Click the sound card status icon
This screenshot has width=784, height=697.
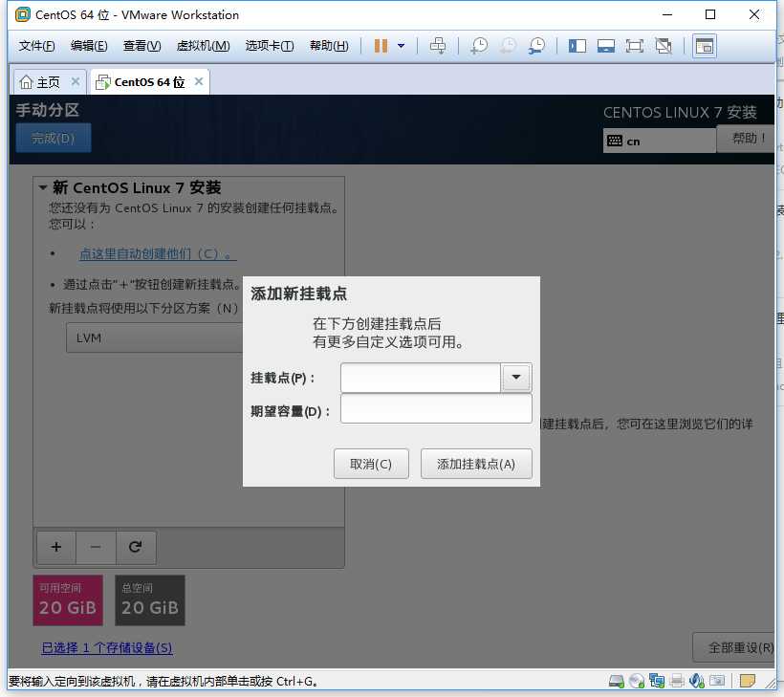(696, 681)
